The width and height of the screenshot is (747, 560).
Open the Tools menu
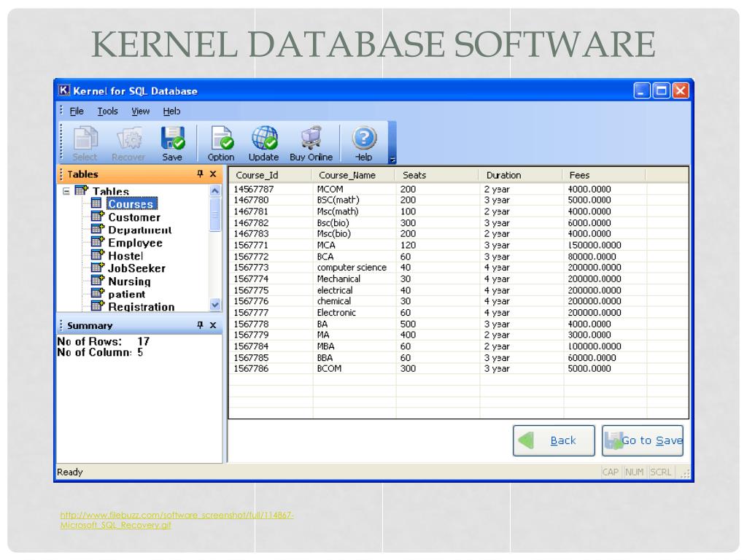tap(108, 112)
